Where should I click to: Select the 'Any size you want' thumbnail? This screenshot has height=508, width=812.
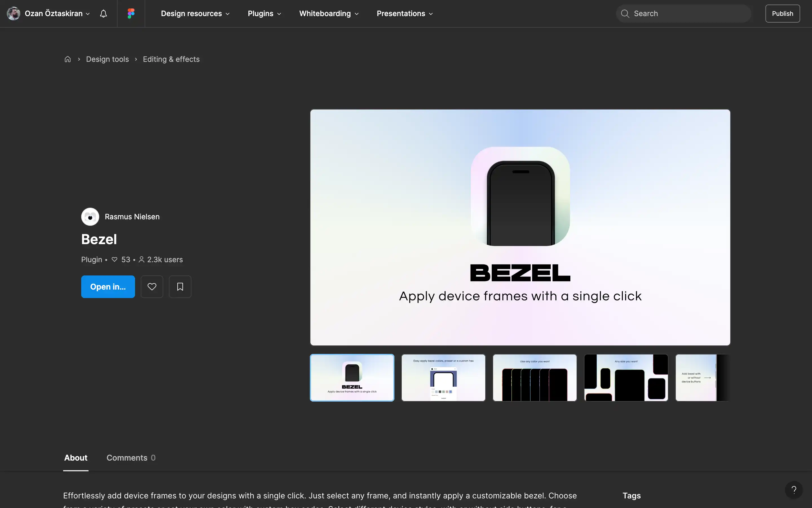point(626,378)
